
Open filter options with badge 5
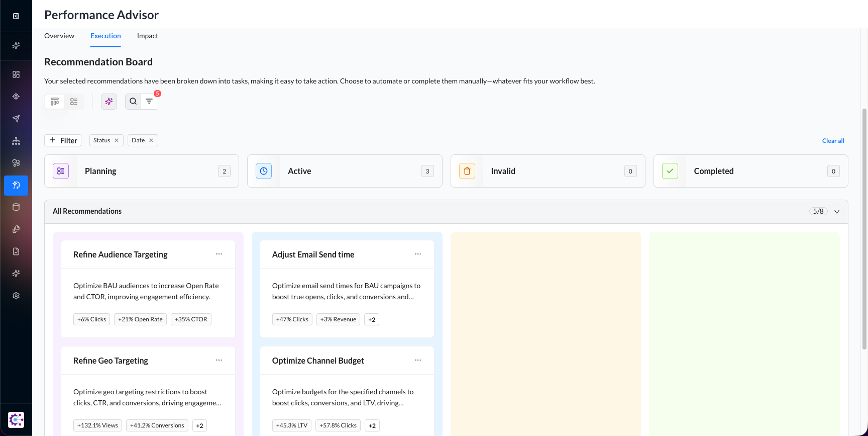point(149,102)
